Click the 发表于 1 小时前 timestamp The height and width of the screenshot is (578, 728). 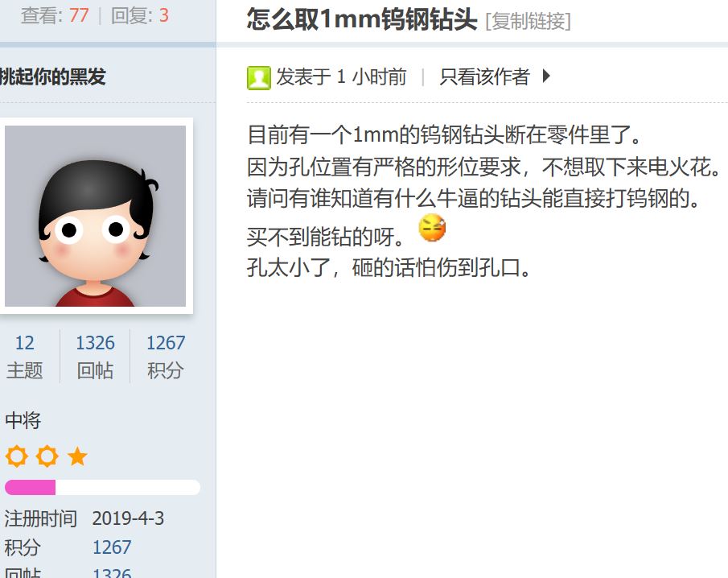click(x=341, y=76)
